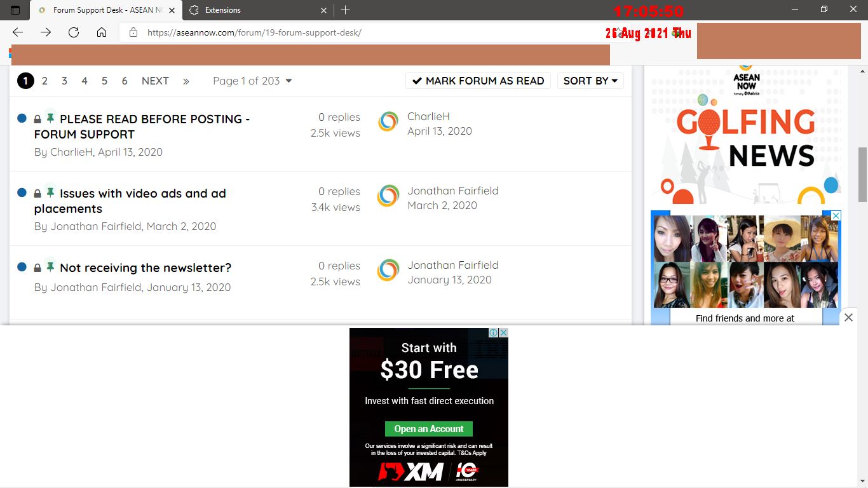Viewport: 868px width, 488px height.
Task: Click pin icon on video ads topic
Action: tap(50, 192)
